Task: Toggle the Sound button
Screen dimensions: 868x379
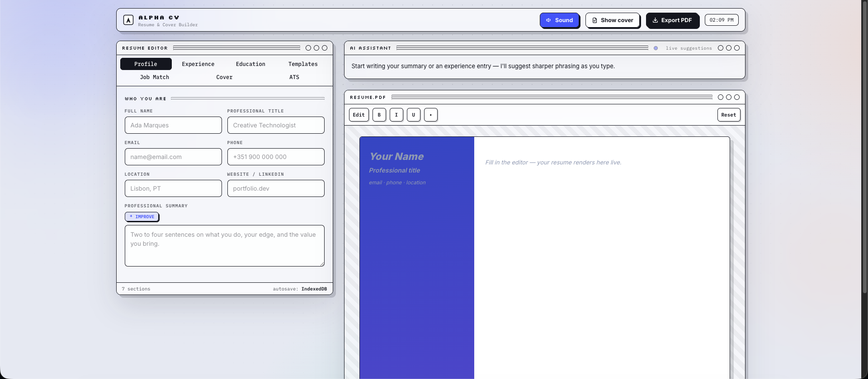Action: [x=559, y=20]
